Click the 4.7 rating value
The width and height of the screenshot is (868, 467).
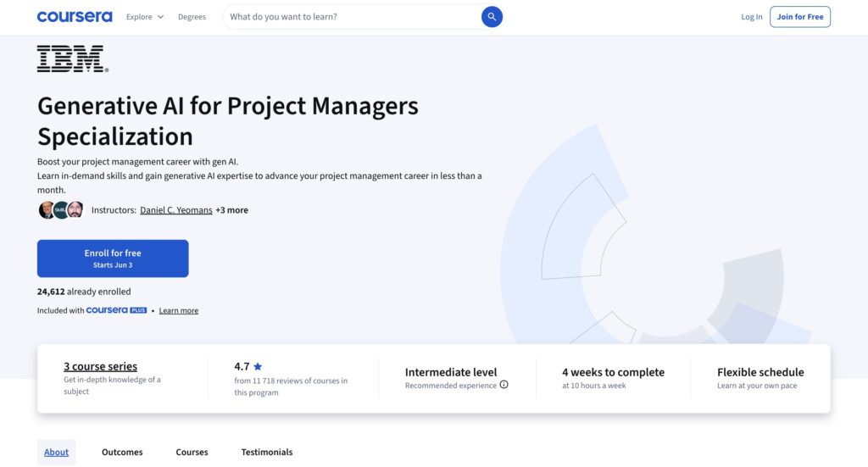tap(242, 366)
